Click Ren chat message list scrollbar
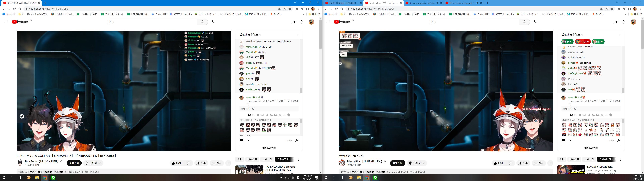644x181 pixels. coord(301,90)
